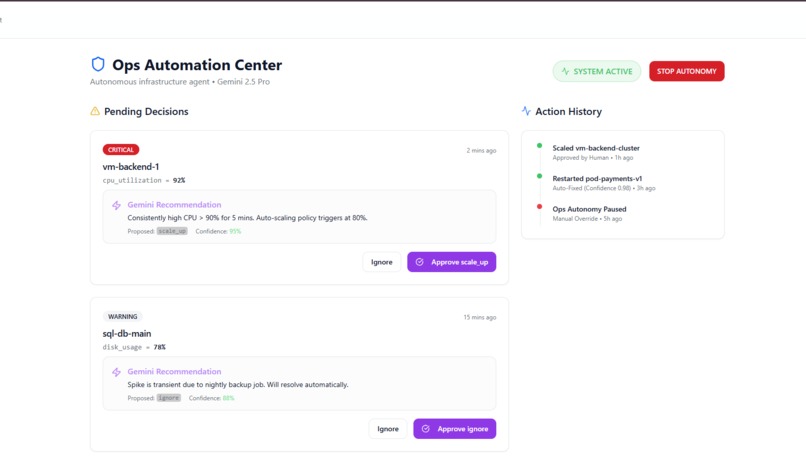Open the Scaled vm-backend-cluster history entry
The height and width of the screenshot is (474, 806).
(596, 152)
